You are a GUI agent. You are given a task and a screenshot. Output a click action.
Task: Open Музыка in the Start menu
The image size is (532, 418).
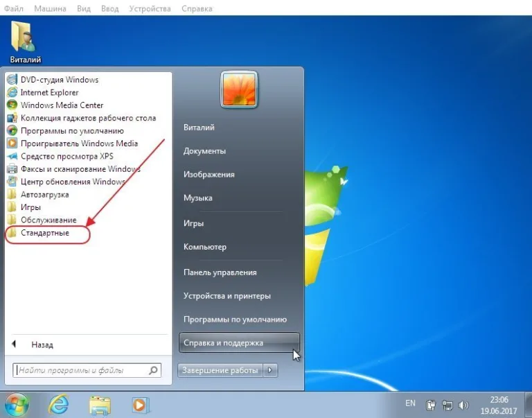tap(198, 198)
